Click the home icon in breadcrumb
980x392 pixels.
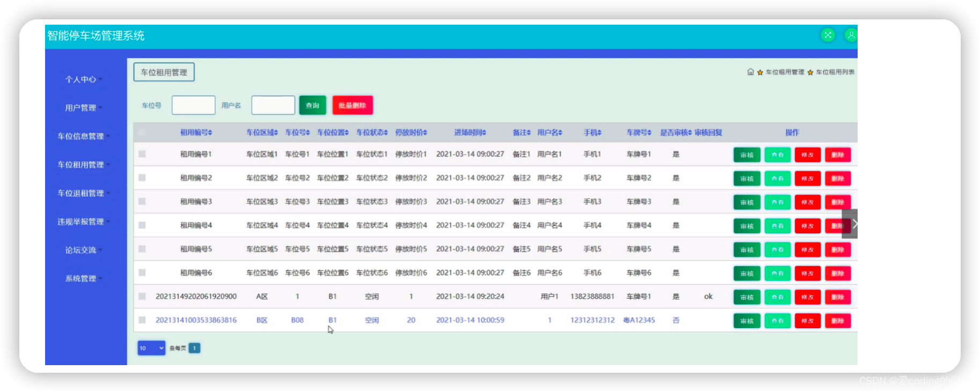pos(750,72)
